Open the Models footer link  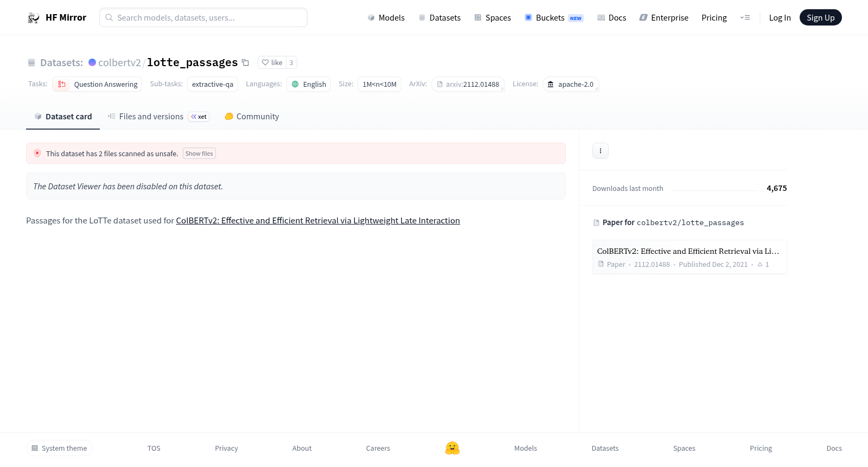coord(526,449)
